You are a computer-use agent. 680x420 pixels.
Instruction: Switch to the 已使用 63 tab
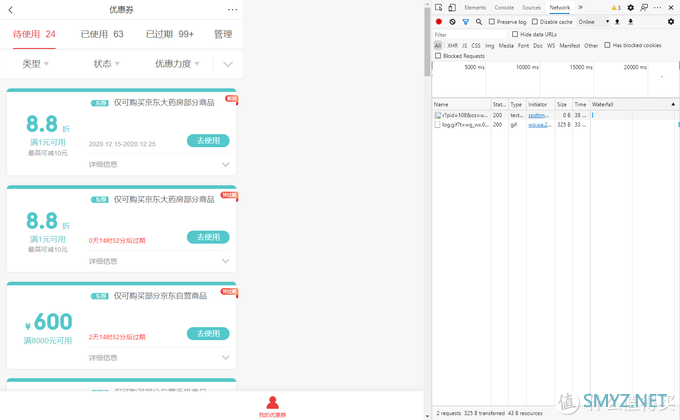click(102, 34)
